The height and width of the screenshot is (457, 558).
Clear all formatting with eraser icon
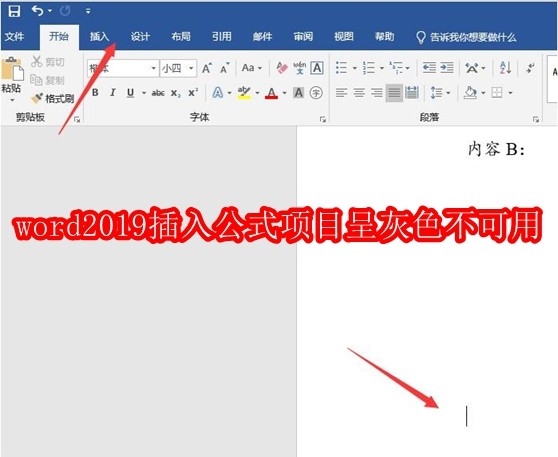coord(282,68)
